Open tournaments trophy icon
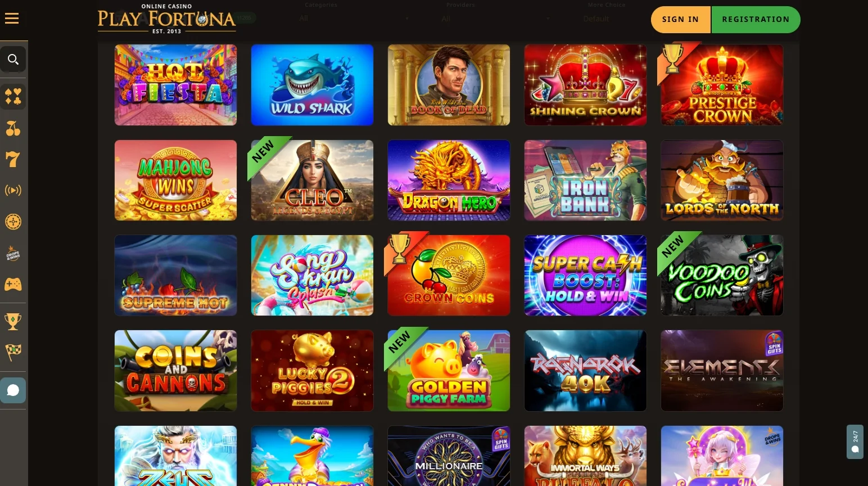This screenshot has height=486, width=868. tap(13, 321)
